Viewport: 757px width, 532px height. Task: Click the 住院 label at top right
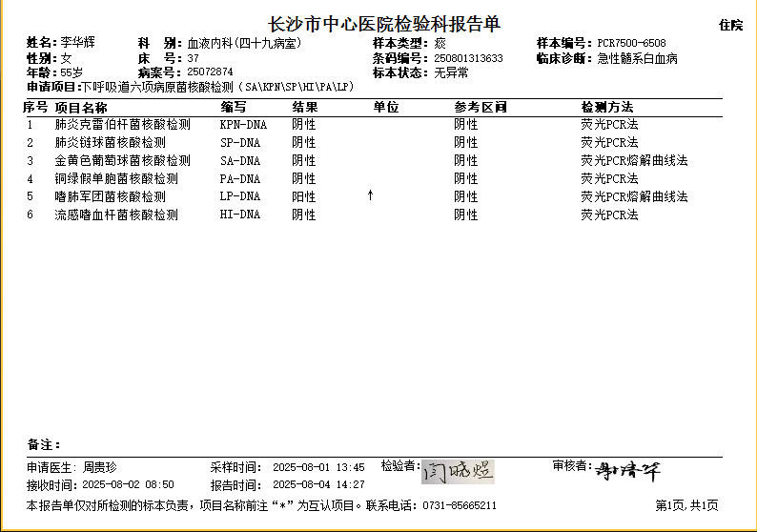[731, 26]
